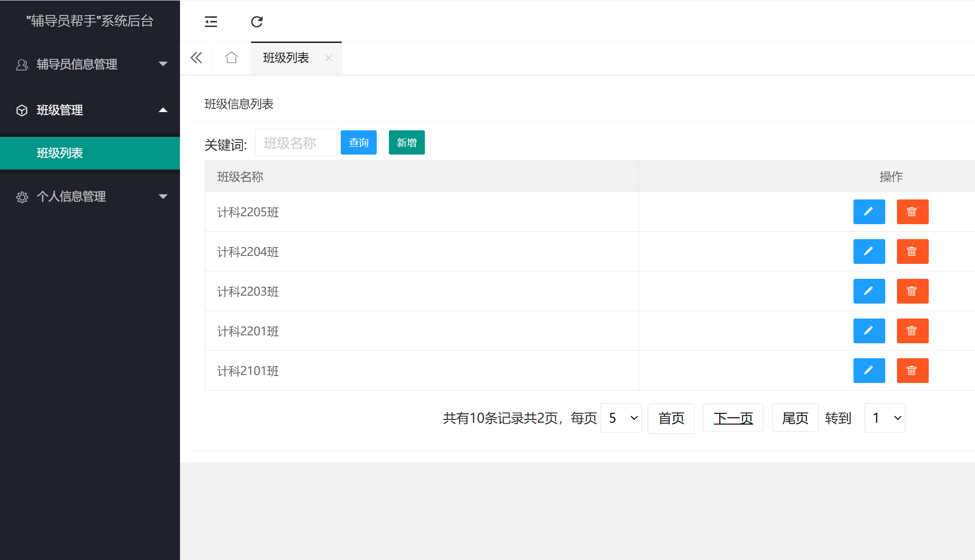Open the 转到 page number dropdown
This screenshot has width=975, height=560.
click(x=884, y=418)
